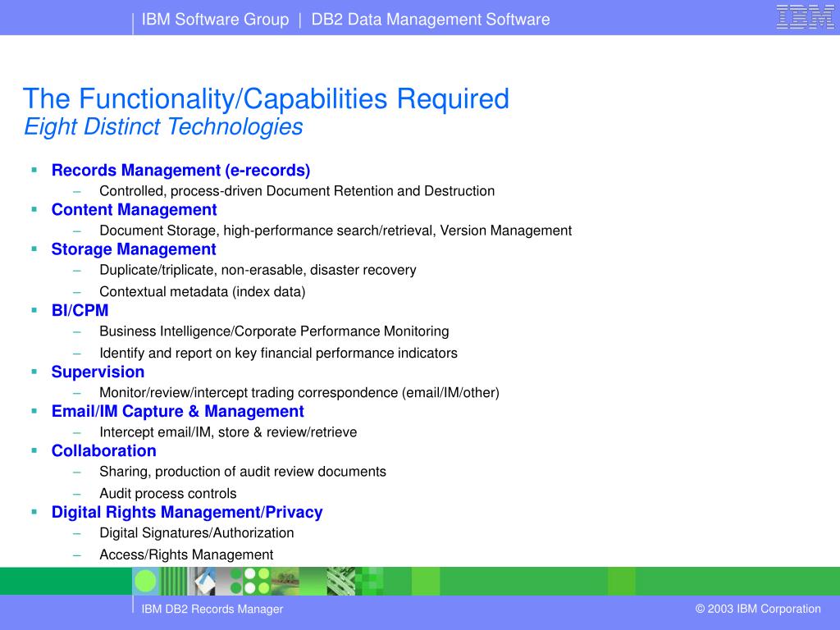
Task: Click the 'Storage Management' heading
Action: pyautogui.click(x=134, y=249)
